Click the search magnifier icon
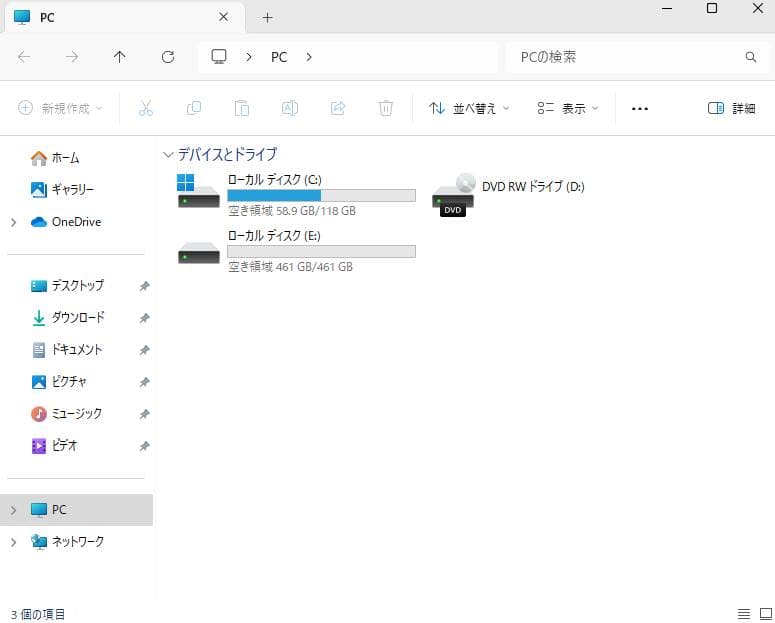 coord(750,57)
